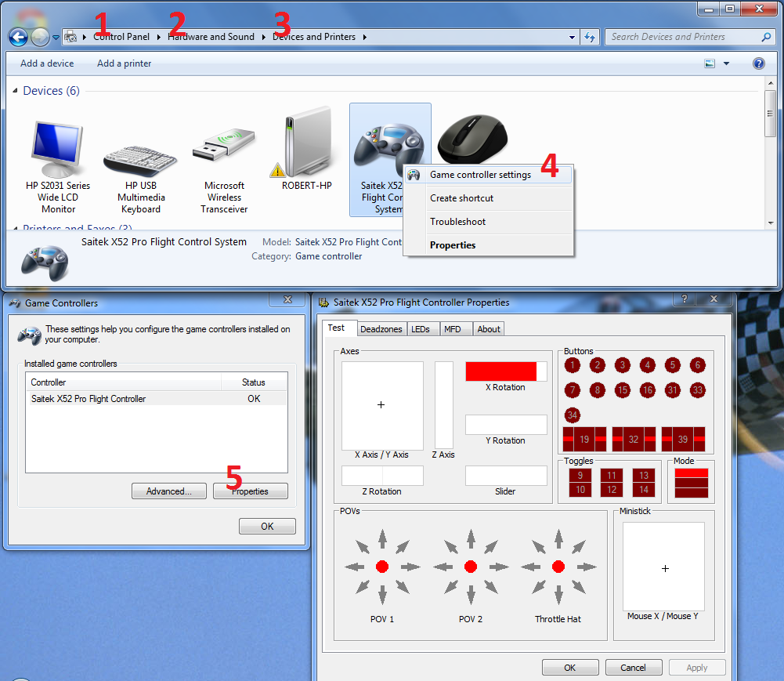Screen dimensions: 784x681
Task: Click button indicator 39
Action: point(683,440)
